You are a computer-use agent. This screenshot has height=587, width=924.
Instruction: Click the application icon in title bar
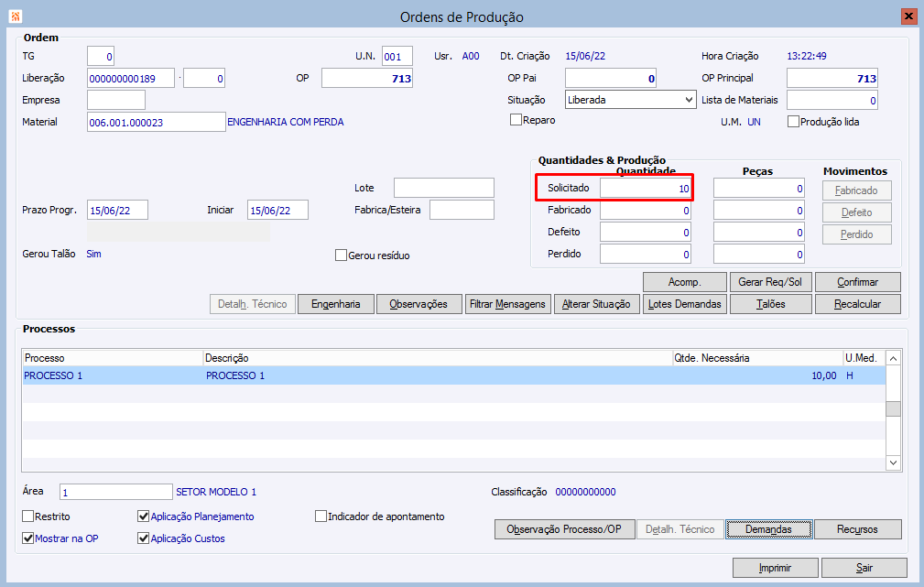coord(16,16)
